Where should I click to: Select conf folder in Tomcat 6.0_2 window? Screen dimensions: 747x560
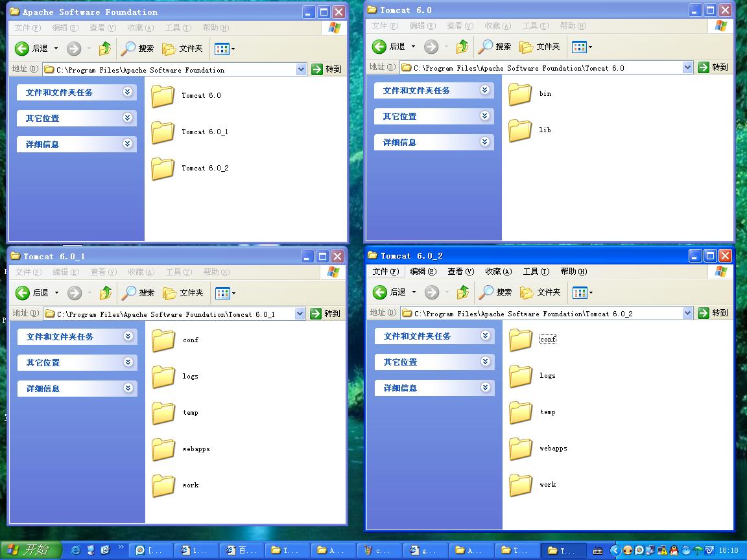[521, 339]
